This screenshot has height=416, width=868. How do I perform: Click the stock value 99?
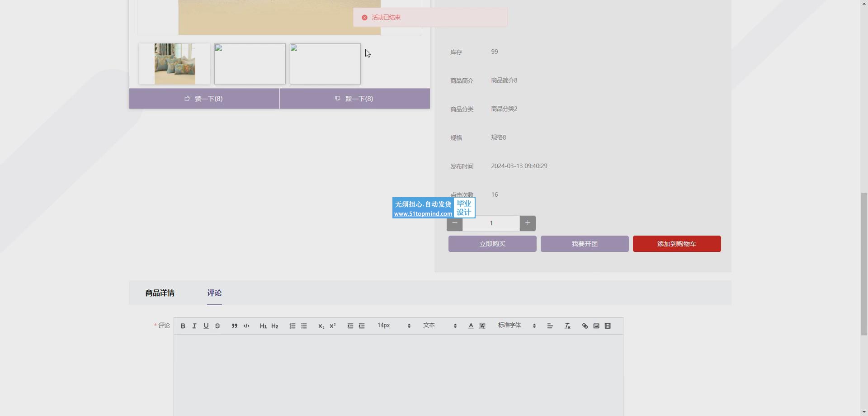coord(495,52)
